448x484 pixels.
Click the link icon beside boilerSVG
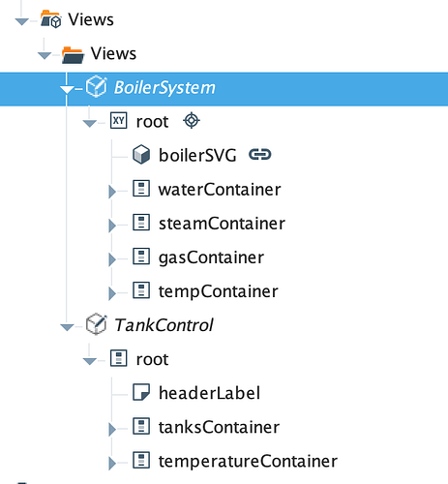pos(260,155)
